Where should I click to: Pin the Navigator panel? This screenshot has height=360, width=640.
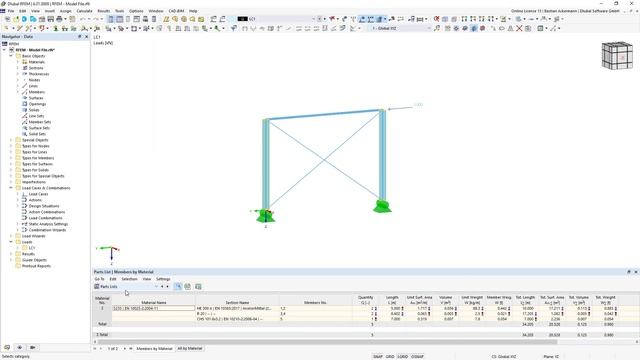point(80,37)
